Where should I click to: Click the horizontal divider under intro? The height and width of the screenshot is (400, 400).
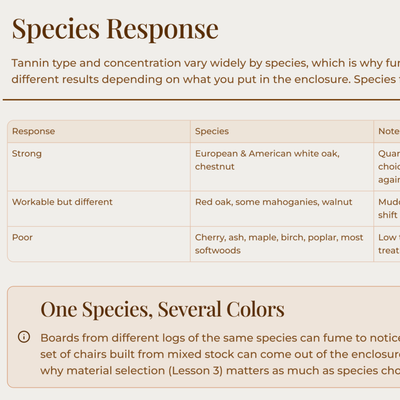coord(201,99)
